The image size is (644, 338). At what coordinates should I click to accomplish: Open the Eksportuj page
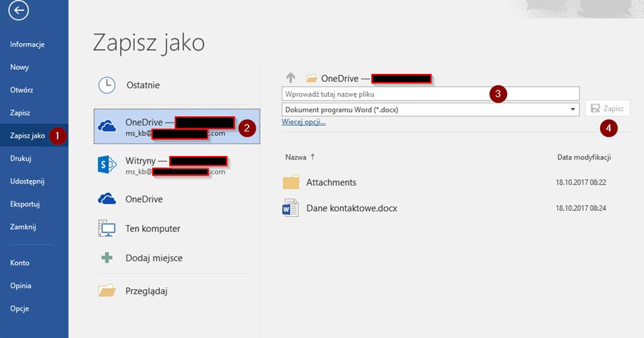point(25,204)
